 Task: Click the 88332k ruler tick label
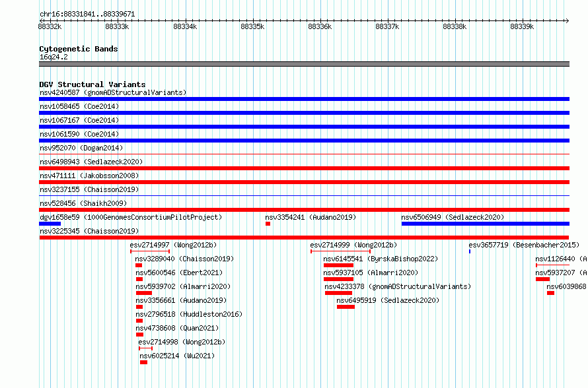tap(50, 26)
